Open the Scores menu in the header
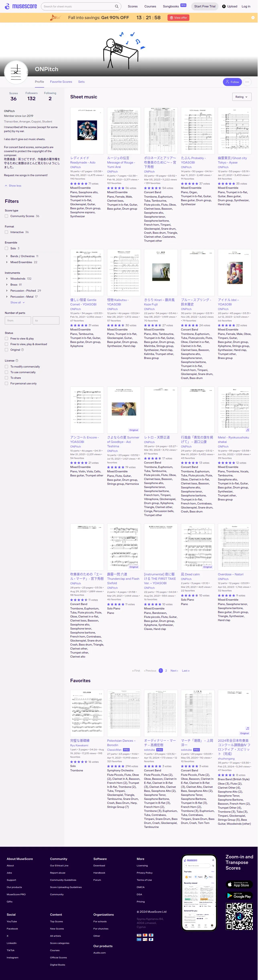 coord(133,6)
